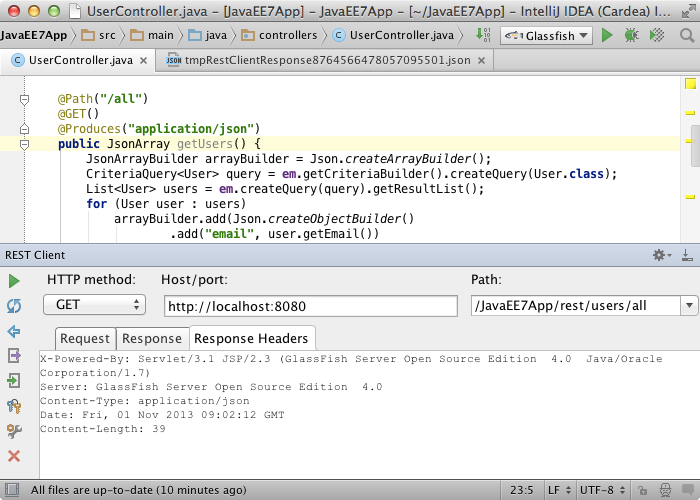Start debugging with the bug icon

pos(631,35)
